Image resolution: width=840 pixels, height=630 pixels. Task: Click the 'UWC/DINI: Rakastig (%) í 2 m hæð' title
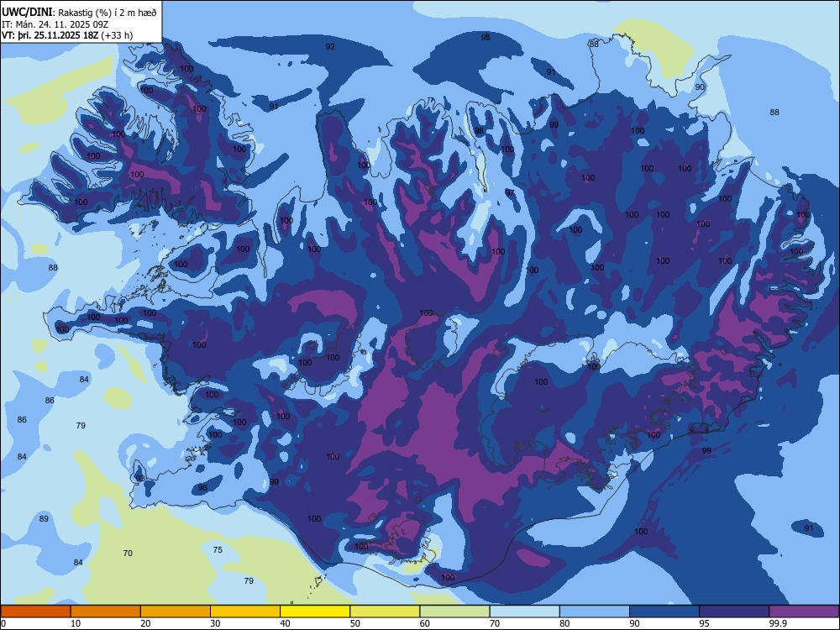pos(79,13)
